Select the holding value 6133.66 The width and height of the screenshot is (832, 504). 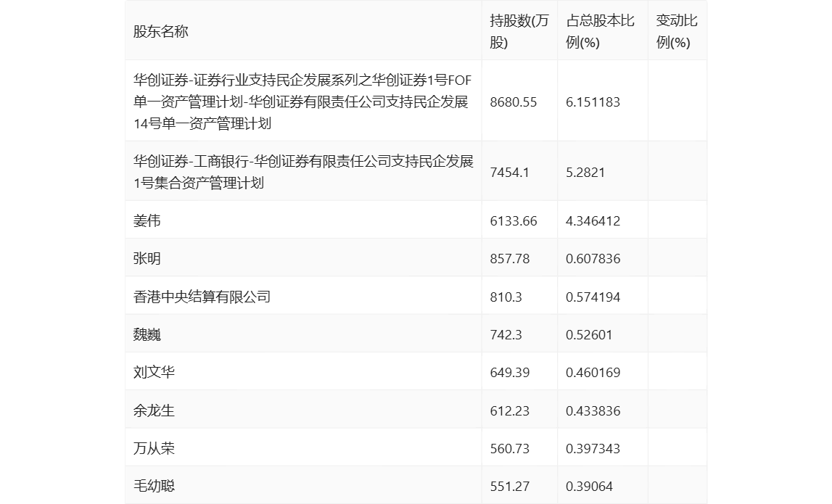513,220
